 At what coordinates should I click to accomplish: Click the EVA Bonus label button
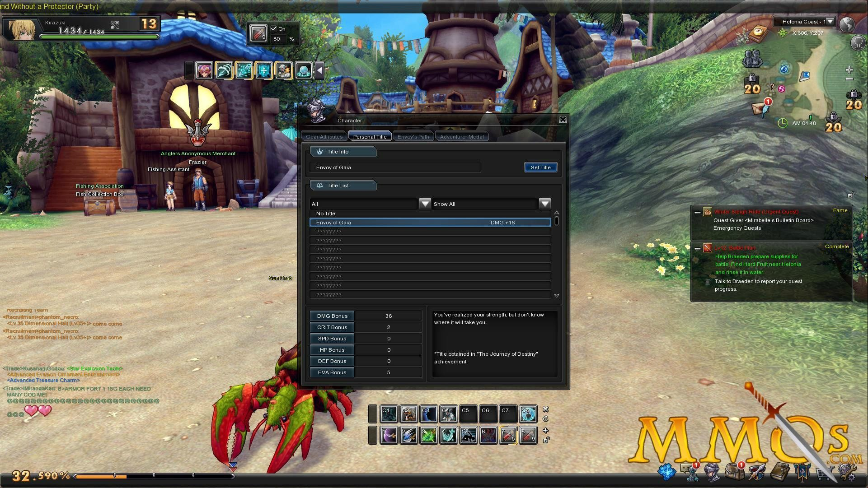332,372
